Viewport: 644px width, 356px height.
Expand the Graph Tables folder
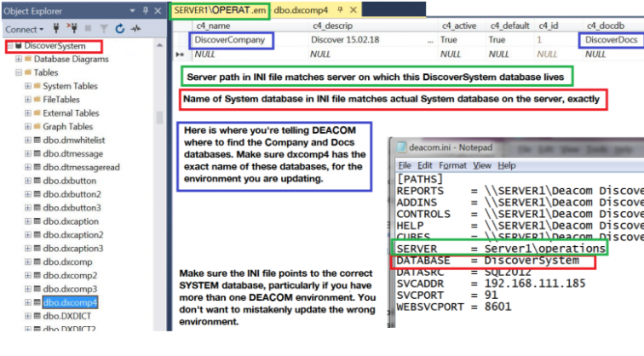pyautogui.click(x=27, y=127)
